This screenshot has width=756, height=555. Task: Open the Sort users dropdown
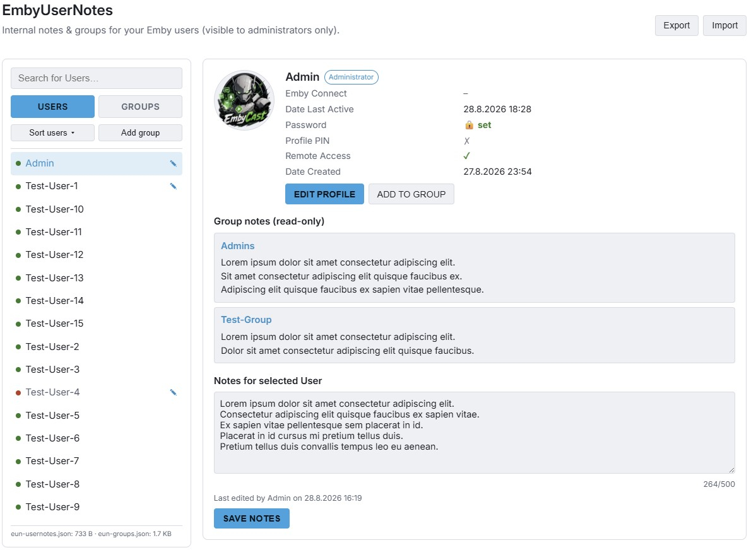point(52,132)
